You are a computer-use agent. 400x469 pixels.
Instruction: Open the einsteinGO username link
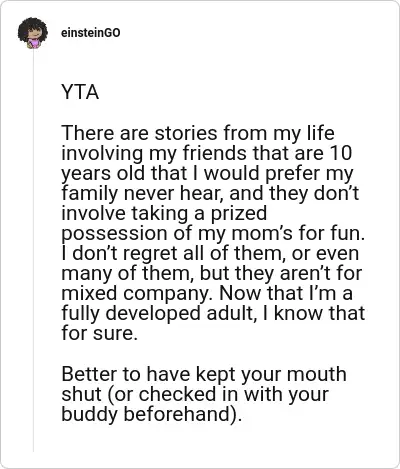pos(91,33)
